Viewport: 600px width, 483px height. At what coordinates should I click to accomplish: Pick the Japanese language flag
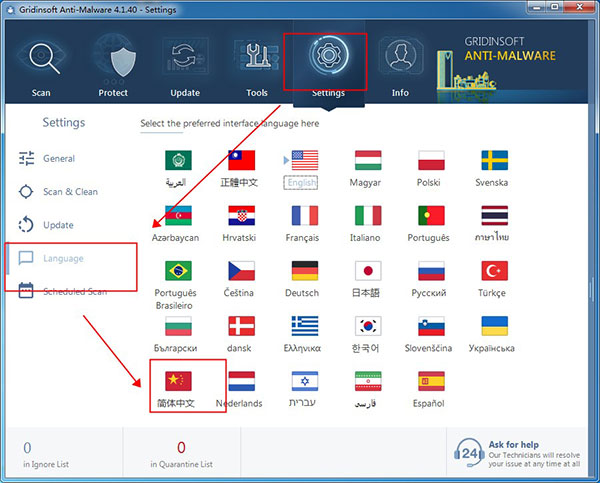point(368,271)
